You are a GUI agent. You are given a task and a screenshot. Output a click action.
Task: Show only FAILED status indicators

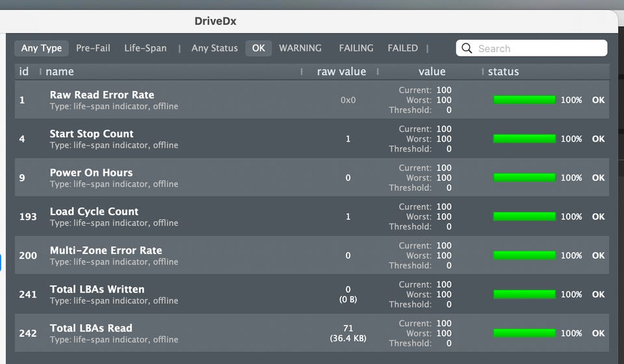click(403, 48)
